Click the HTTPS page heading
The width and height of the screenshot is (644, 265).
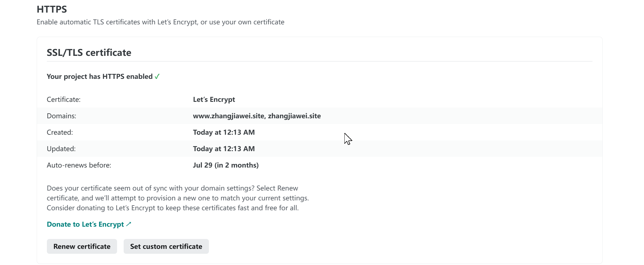[52, 9]
